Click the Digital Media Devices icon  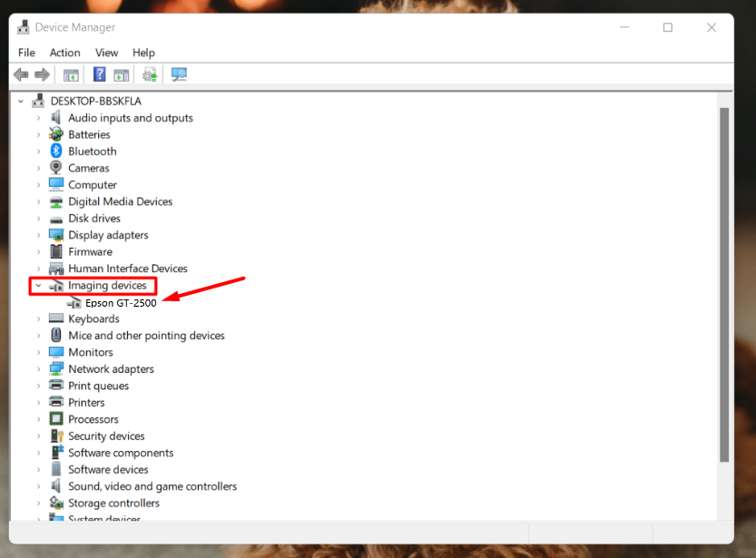[56, 202]
